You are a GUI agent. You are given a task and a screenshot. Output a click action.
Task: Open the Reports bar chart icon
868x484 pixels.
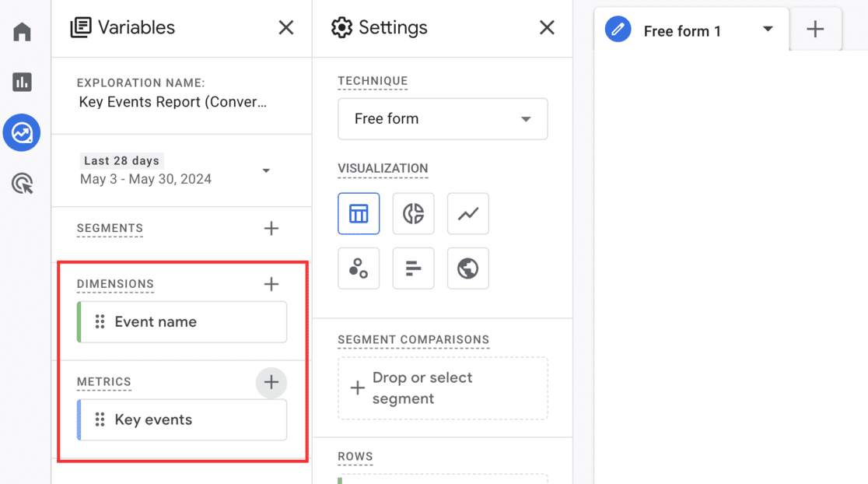pos(23,82)
